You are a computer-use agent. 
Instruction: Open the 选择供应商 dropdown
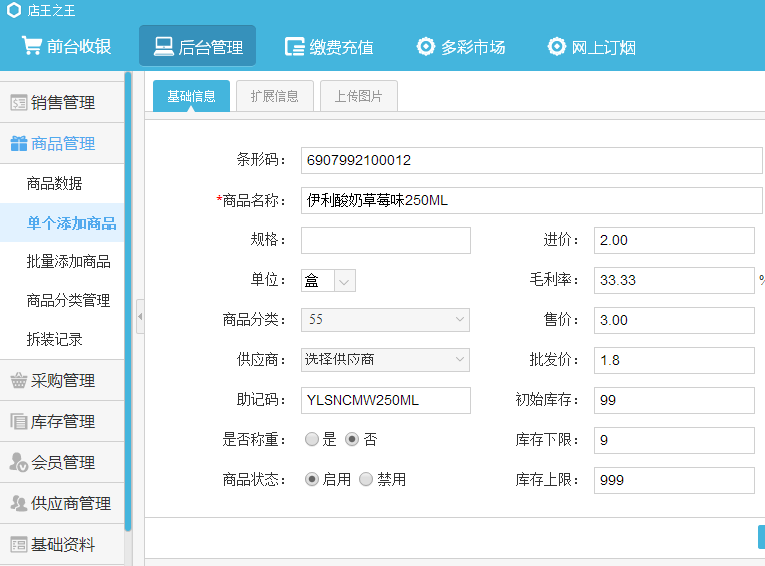(x=385, y=360)
